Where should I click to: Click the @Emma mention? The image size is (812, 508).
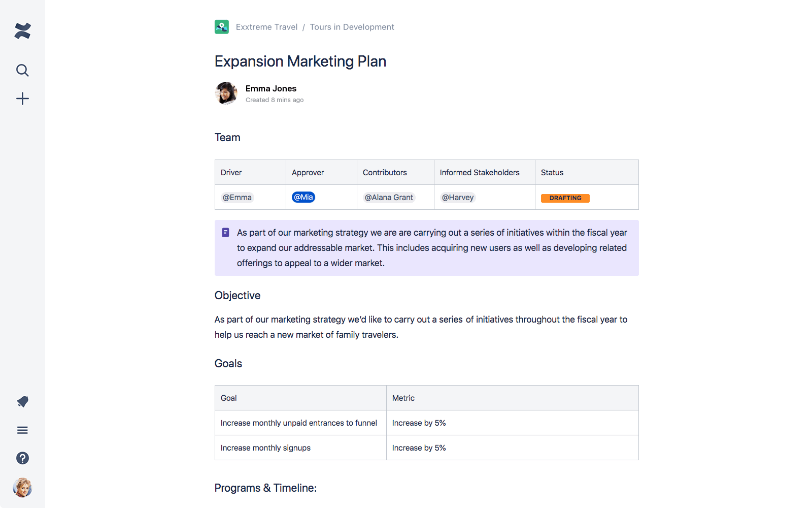pos(237,198)
